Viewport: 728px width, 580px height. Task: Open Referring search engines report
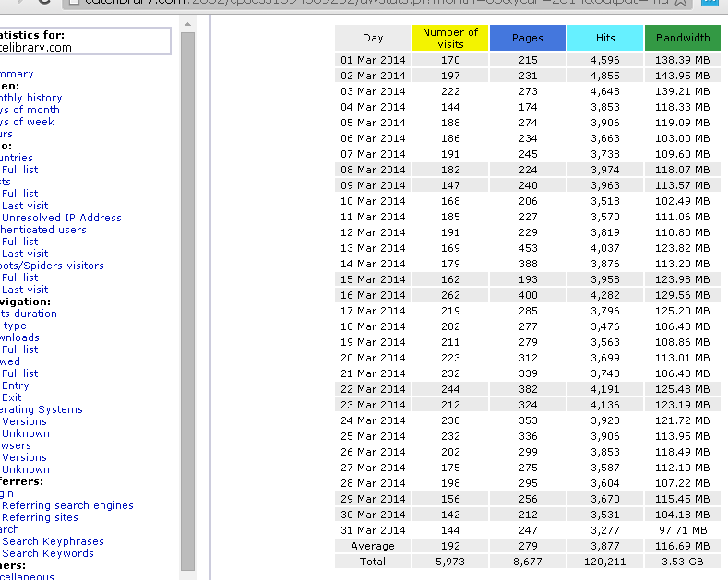[x=67, y=505]
